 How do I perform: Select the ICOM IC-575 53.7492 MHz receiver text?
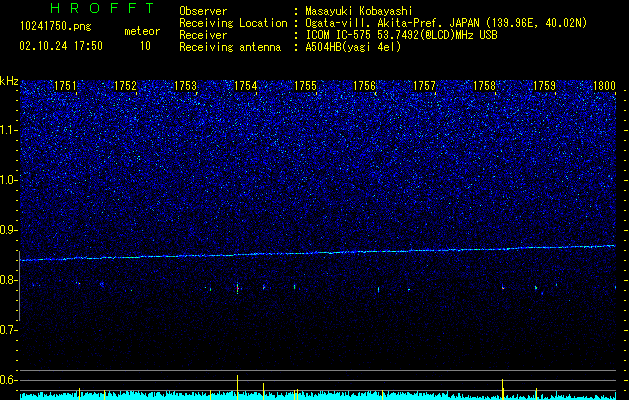click(401, 35)
